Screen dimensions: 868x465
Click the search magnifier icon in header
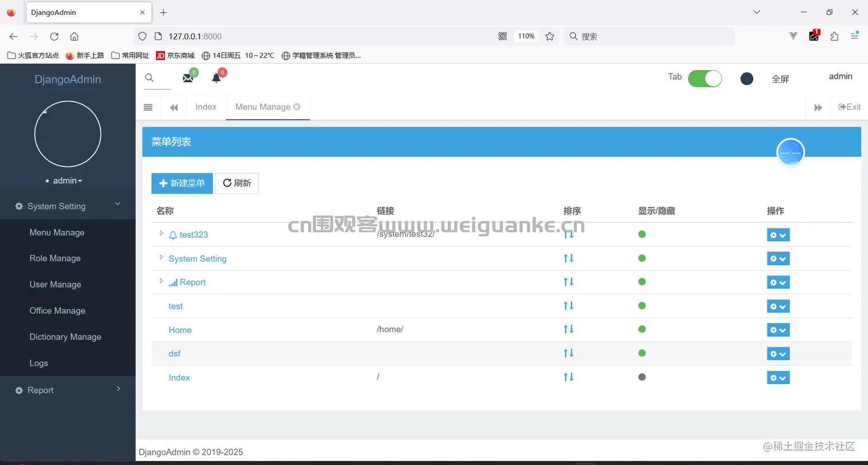149,77
